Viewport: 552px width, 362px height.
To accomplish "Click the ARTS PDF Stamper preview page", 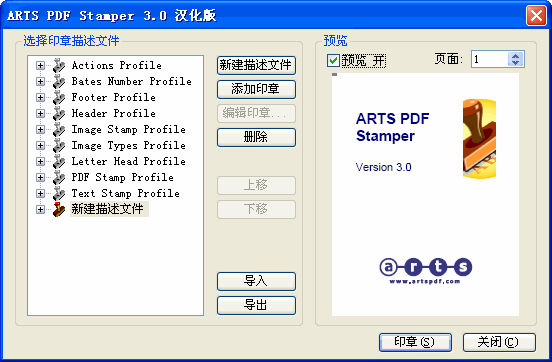I will click(425, 194).
